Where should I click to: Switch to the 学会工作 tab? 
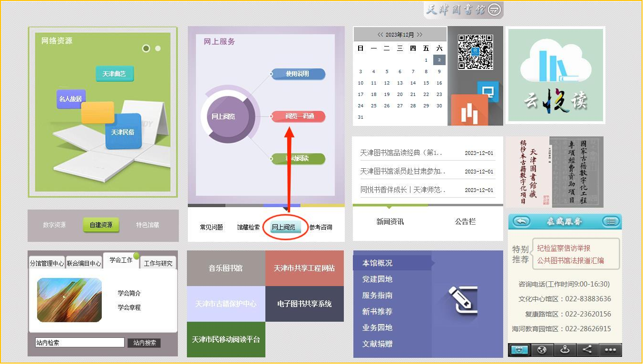point(121,260)
